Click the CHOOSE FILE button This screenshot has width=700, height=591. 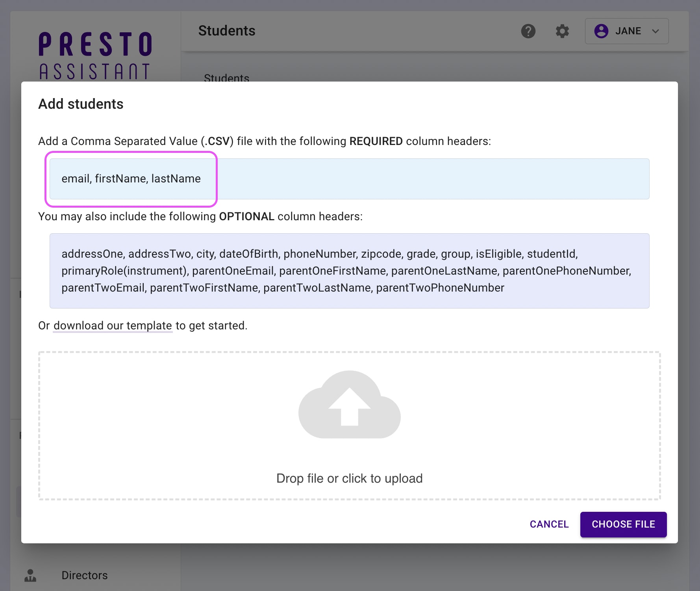[623, 524]
